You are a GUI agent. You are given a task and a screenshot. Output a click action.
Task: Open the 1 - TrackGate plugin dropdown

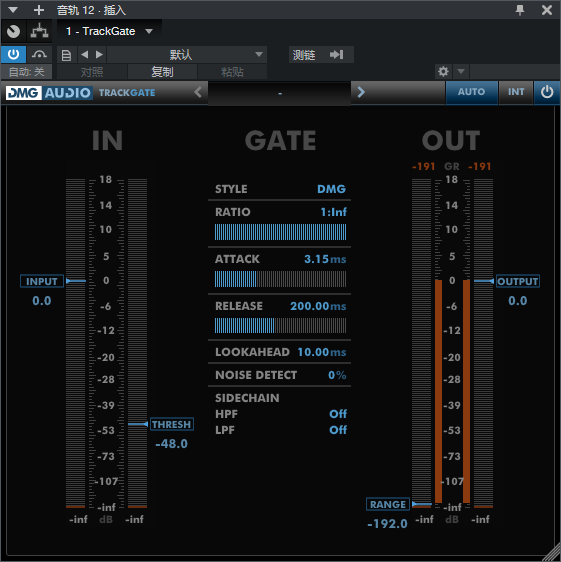[109, 32]
